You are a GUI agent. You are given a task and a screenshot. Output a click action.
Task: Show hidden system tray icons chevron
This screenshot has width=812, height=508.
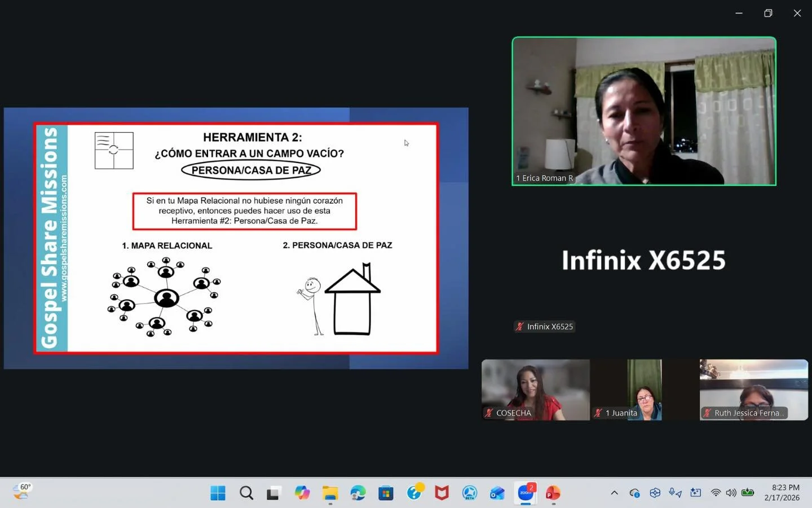(614, 493)
